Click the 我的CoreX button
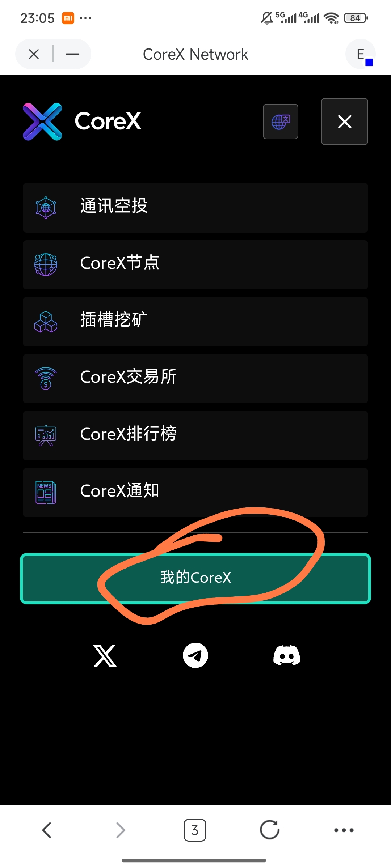This screenshot has width=391, height=868. 195,578
